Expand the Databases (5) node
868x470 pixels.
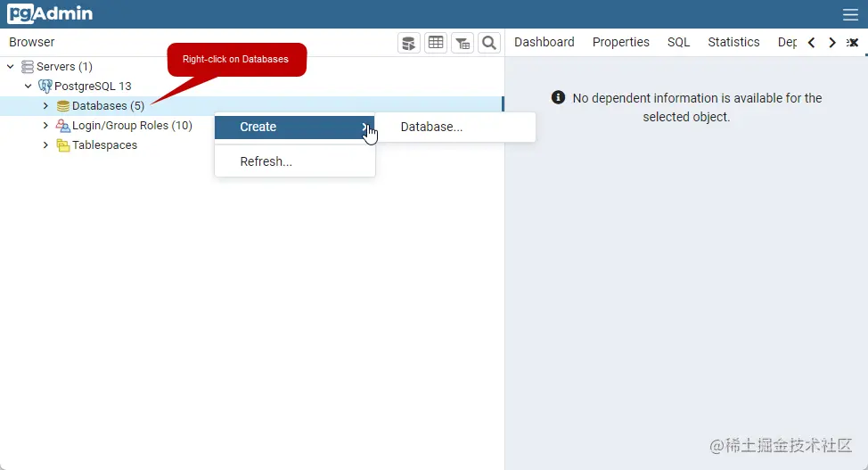pos(45,106)
